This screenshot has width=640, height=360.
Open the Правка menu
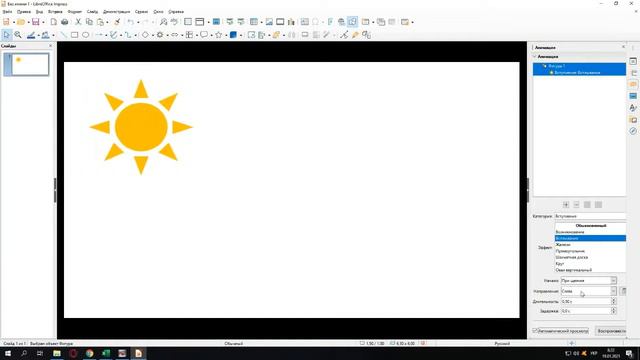coord(24,12)
